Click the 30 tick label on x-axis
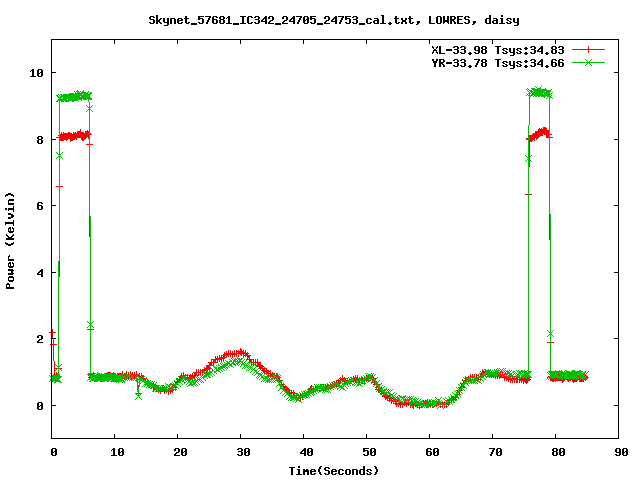Screen dimensions: 640x480 (x=240, y=452)
